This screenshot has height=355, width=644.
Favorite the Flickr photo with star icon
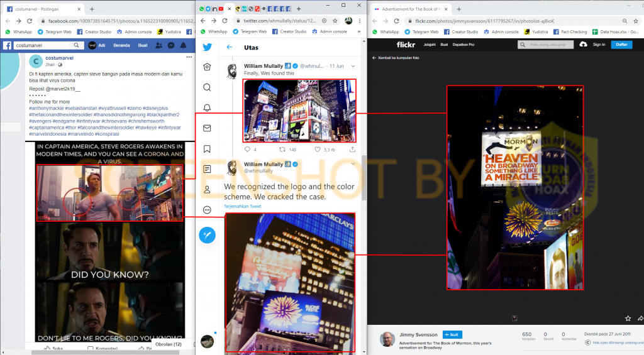[x=628, y=318]
